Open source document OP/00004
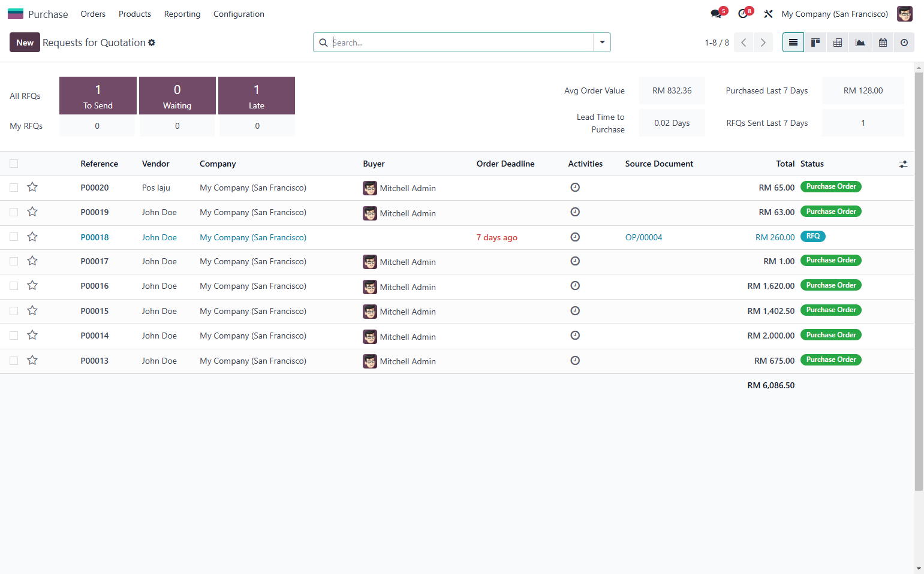Screen dimensions: 924x574 [x=643, y=237]
